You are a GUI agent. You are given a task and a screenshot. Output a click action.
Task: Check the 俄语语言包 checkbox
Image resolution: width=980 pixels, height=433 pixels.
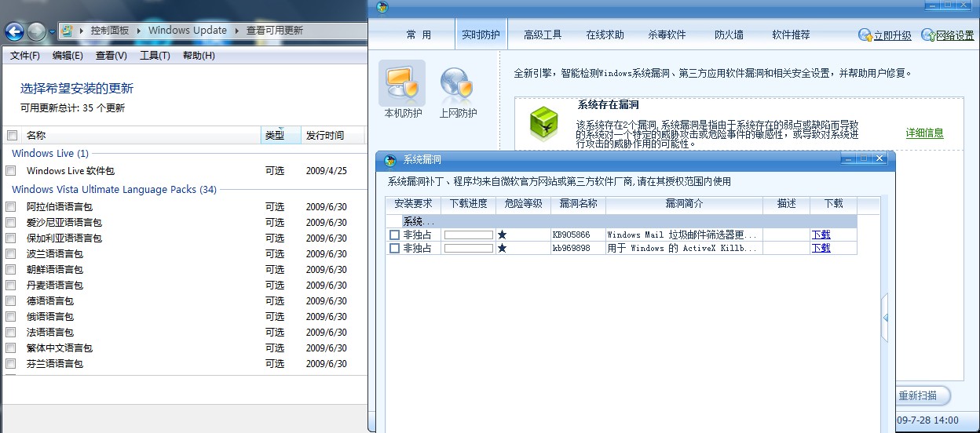tap(11, 316)
